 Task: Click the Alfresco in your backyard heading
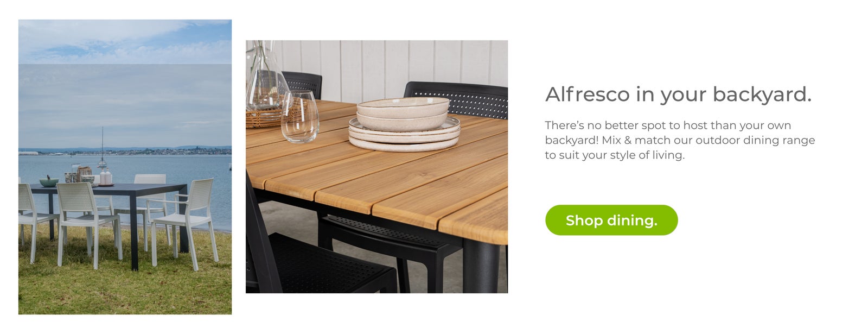(678, 94)
